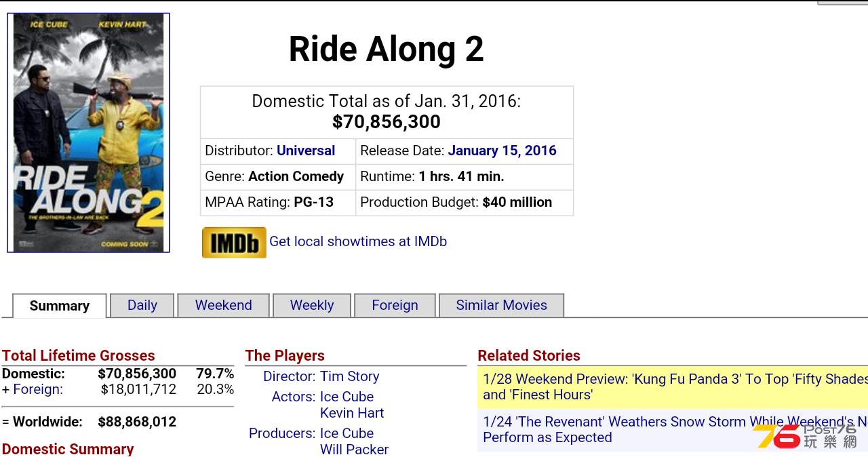Open the actor Ice Cube link
The image size is (868, 457).
click(347, 397)
